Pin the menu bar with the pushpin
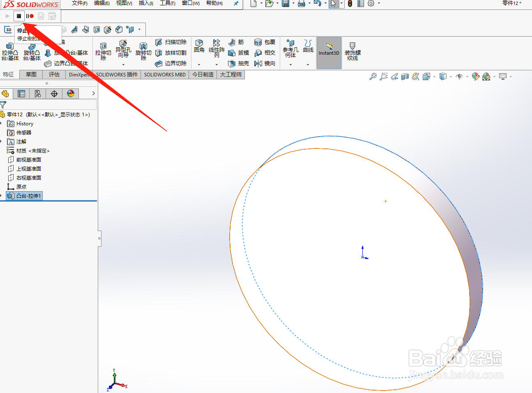 (236, 3)
